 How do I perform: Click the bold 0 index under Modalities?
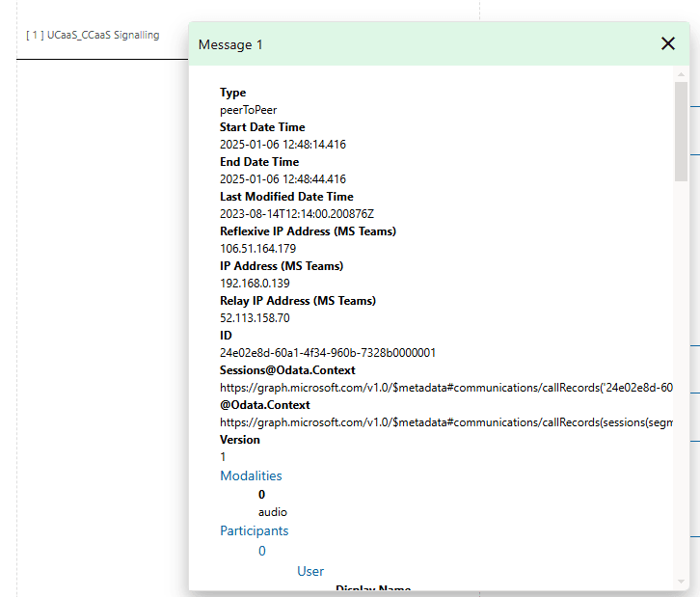(261, 495)
